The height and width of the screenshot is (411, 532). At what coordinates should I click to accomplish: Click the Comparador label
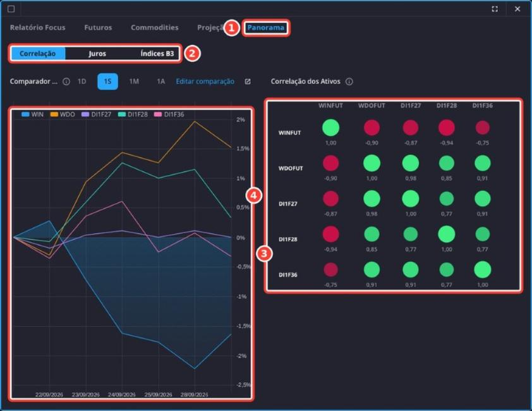[x=33, y=82]
